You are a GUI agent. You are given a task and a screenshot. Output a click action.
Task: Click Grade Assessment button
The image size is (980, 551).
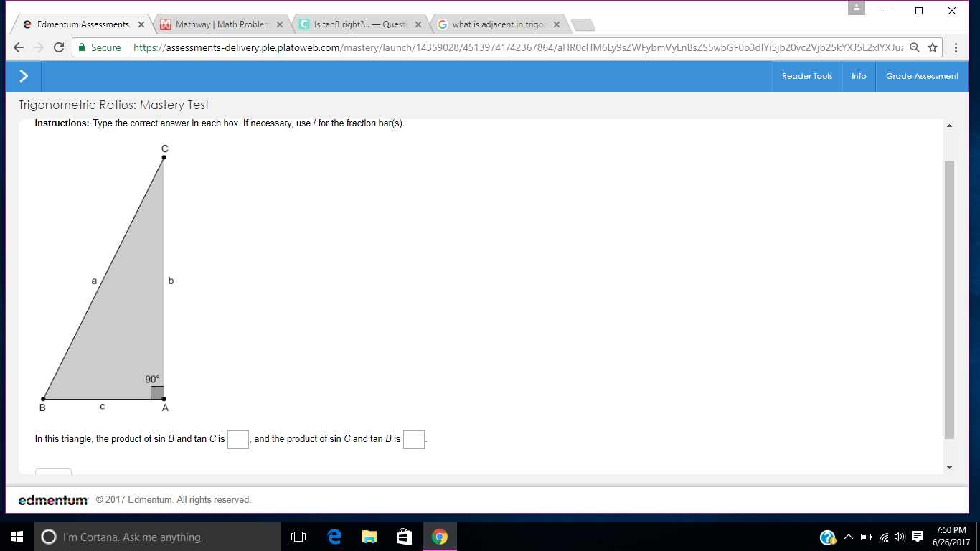922,76
